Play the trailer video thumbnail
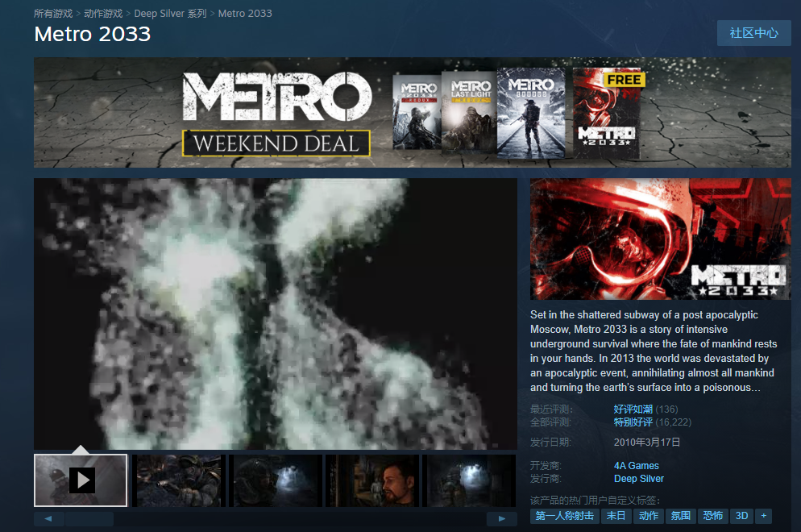This screenshot has width=801, height=532. [x=81, y=480]
